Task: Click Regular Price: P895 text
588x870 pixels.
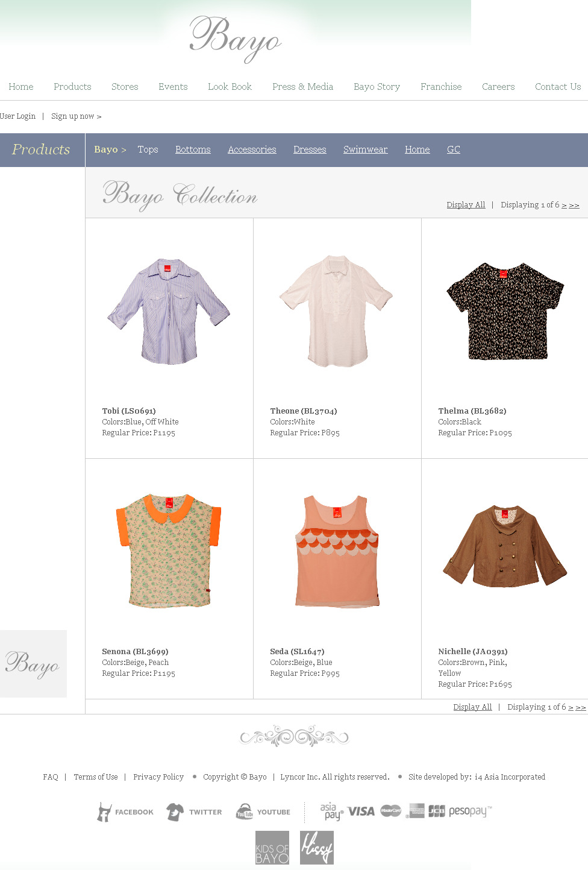Action: click(305, 433)
